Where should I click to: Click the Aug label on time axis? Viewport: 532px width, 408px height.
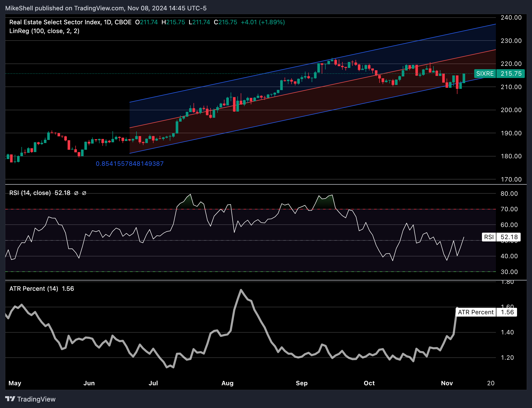tap(227, 383)
